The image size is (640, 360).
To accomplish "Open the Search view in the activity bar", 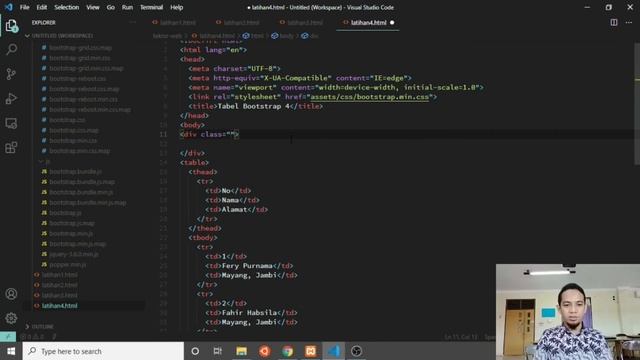I will (11, 50).
